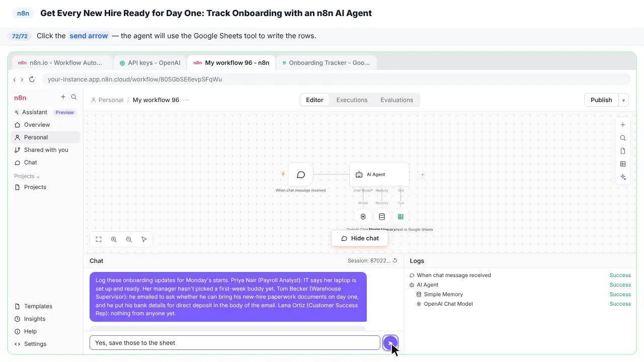Click the sticky note icon on right toolbar
Screen dimensions: 644x362
[x=623, y=151]
